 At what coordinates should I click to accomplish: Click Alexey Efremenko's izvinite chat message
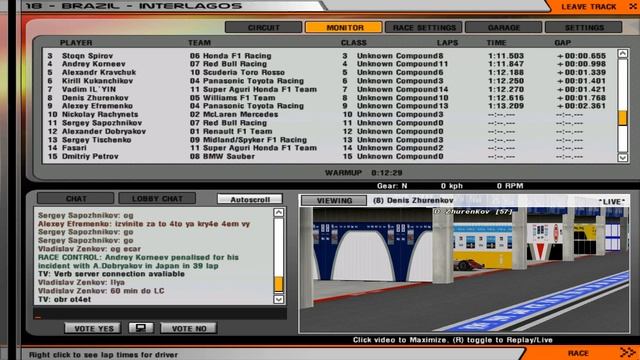tap(144, 224)
